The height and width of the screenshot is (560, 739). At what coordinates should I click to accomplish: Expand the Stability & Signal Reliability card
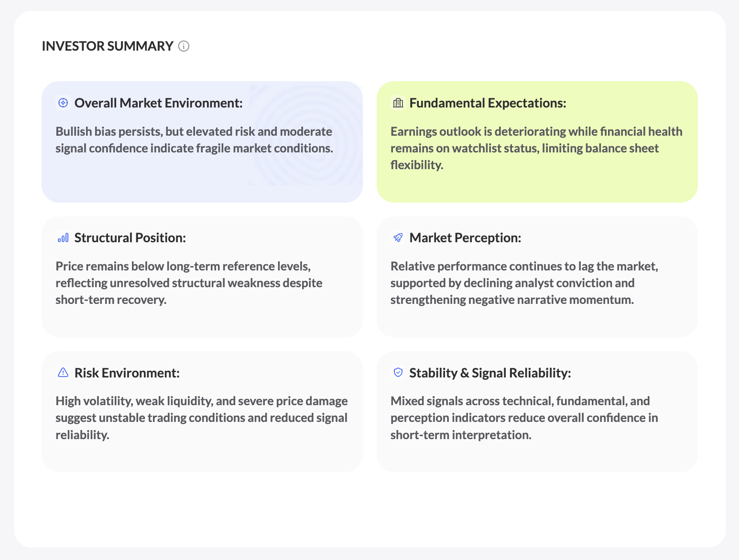point(536,411)
